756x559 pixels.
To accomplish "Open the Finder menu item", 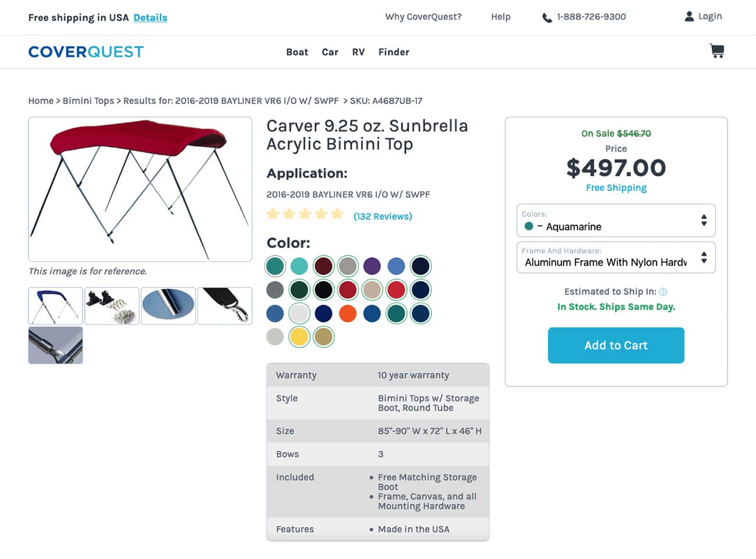I will tap(394, 52).
